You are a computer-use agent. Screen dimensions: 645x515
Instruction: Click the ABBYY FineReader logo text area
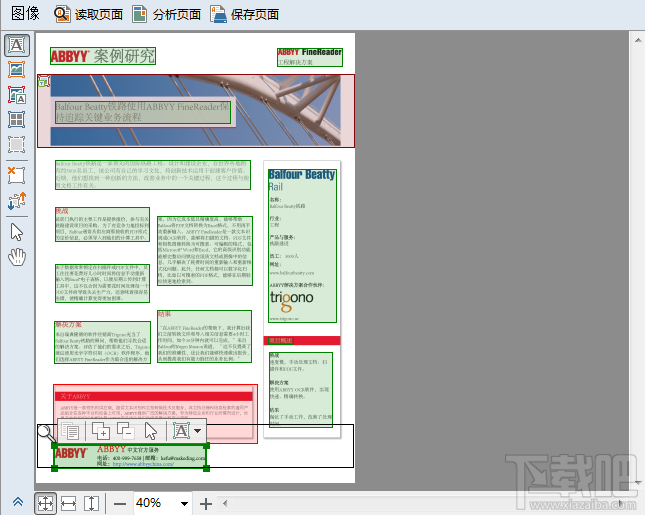pos(310,57)
